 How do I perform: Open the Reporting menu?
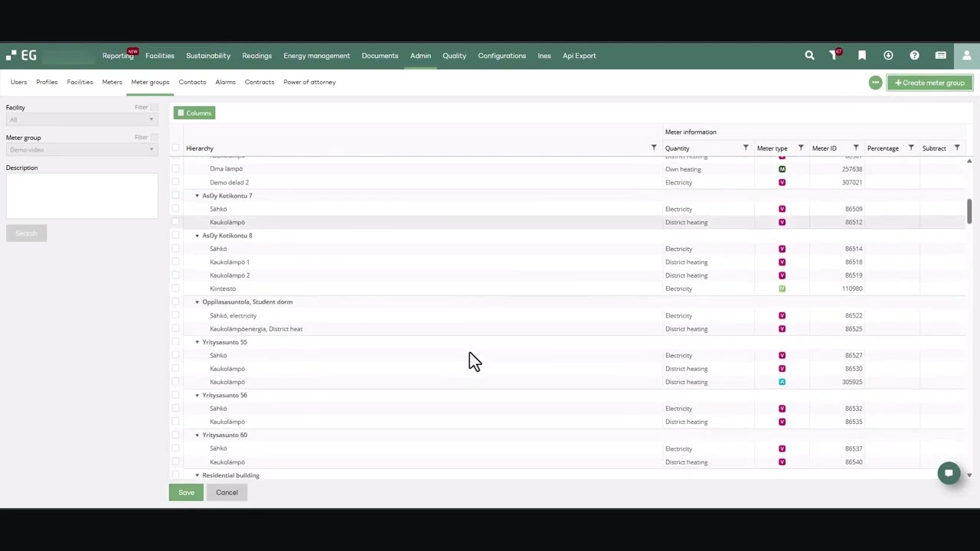tap(118, 55)
